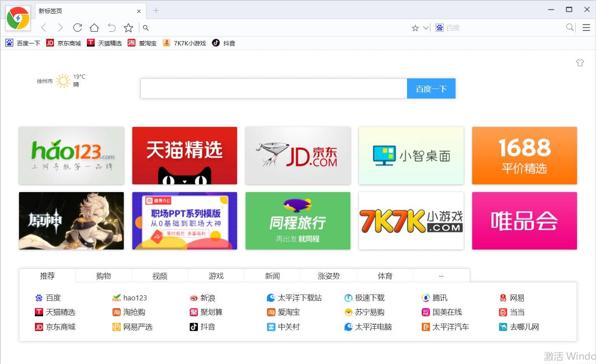Open the green 同程旅行 tile

tap(298, 221)
